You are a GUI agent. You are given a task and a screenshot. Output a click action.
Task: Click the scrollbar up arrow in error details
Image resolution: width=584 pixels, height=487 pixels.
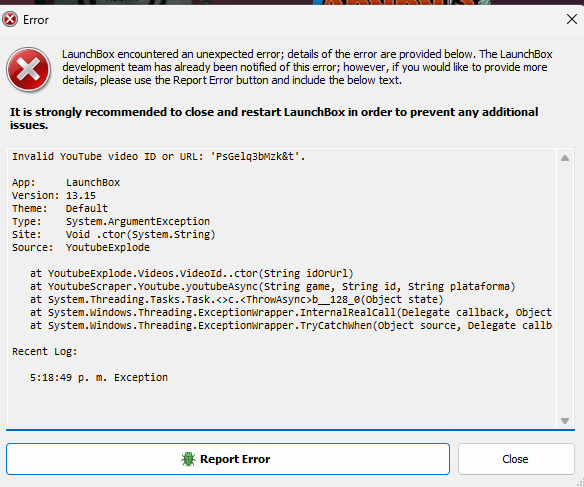pos(565,158)
